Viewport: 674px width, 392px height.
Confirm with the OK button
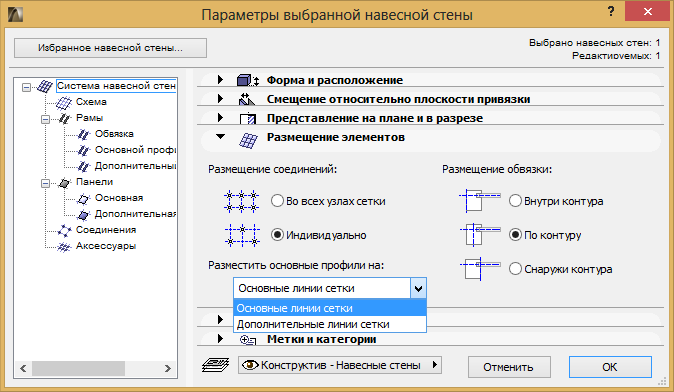pos(610,367)
